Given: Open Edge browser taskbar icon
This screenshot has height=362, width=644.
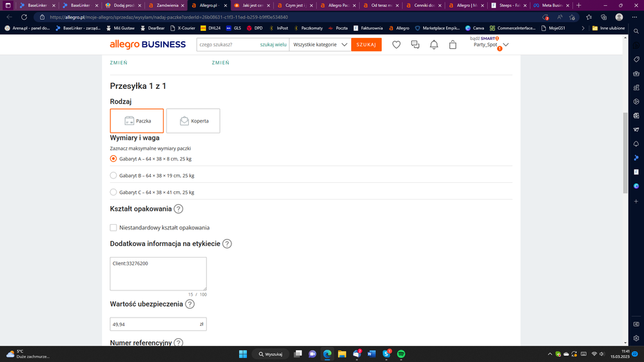Looking at the screenshot, I should pyautogui.click(x=327, y=354).
